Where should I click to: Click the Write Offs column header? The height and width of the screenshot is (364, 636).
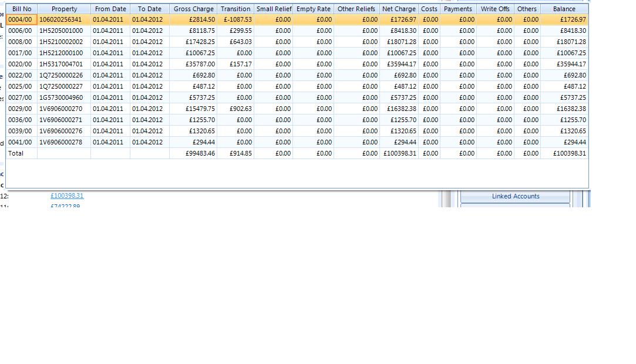495,9
